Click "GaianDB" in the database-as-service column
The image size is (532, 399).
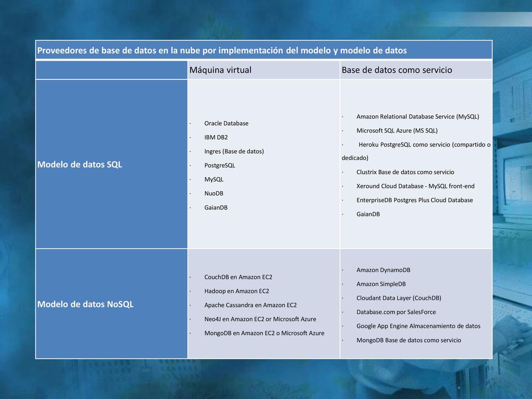(x=368, y=214)
